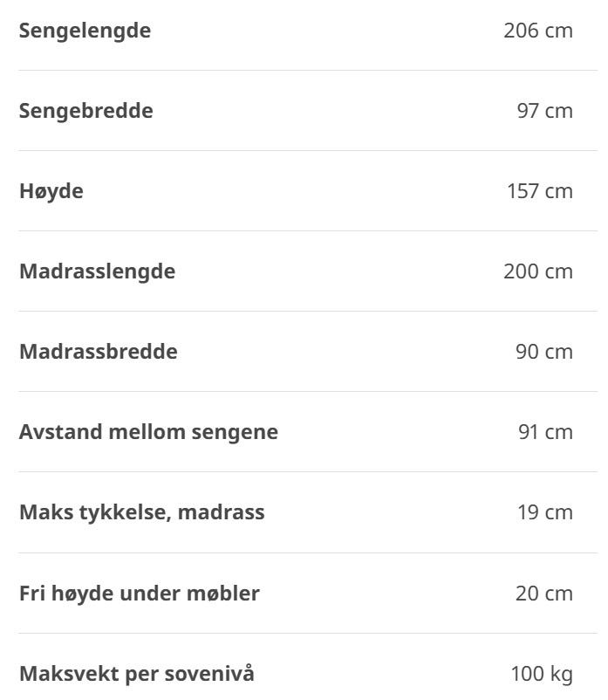Viewport: 608px width, 700px height.
Task: Select the Sengebredde row label
Action: pyautogui.click(x=86, y=111)
